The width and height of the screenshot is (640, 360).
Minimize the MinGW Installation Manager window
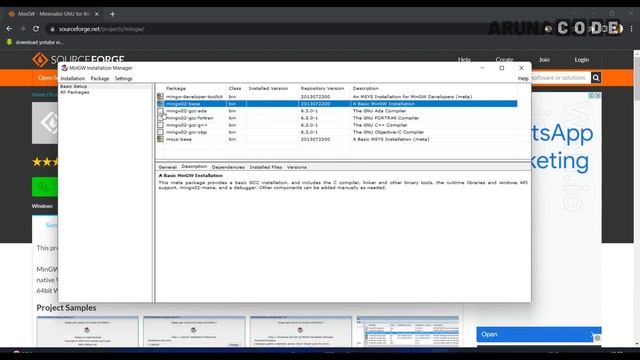[x=482, y=68]
